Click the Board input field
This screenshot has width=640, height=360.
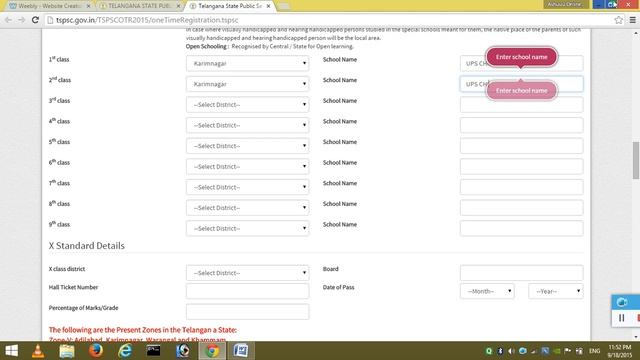[522, 273]
